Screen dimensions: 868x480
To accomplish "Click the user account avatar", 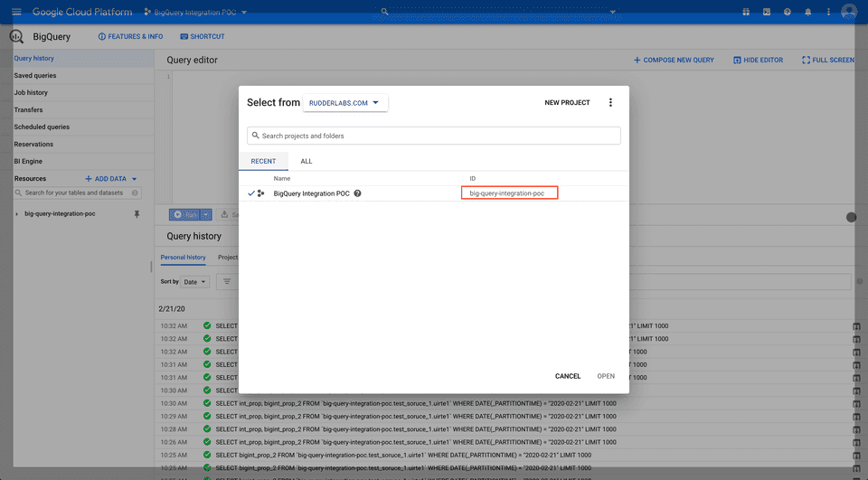I will click(x=848, y=12).
